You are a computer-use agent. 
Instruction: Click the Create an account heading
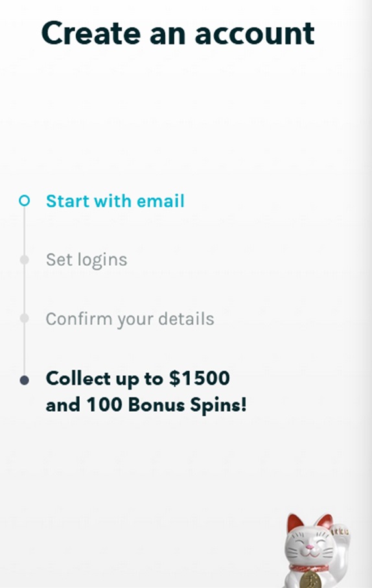coord(178,33)
